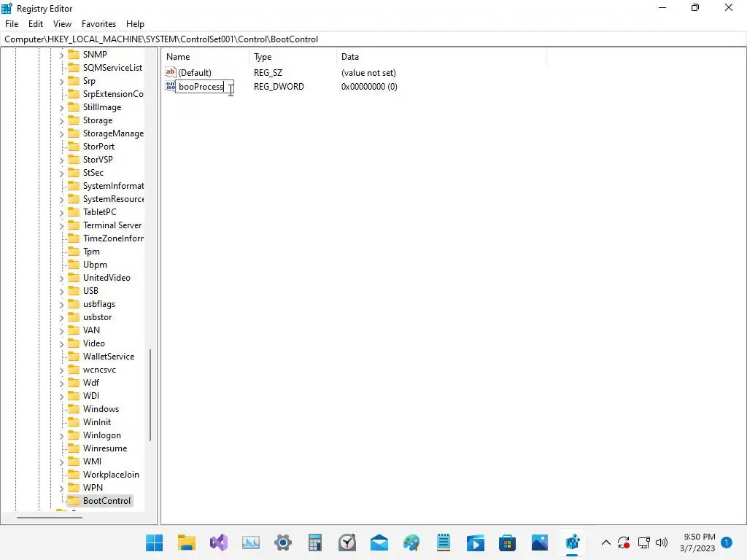Click inside the booProcess rename field

(204, 87)
